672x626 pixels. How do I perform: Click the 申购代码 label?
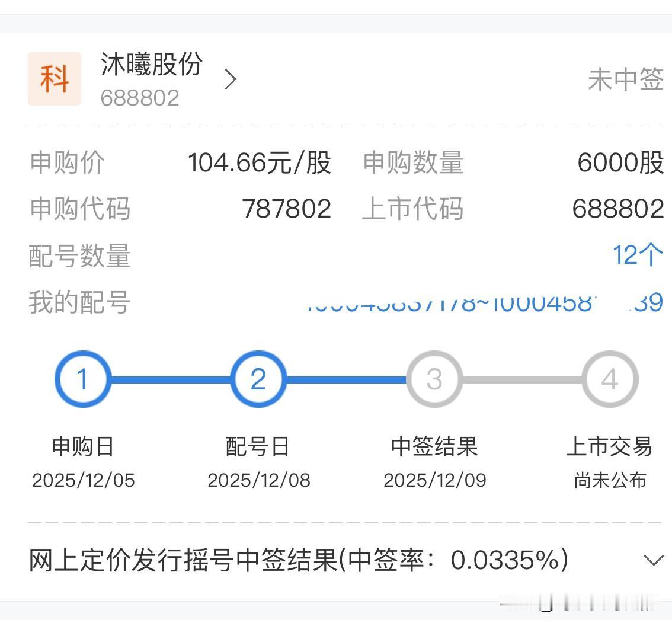tap(80, 209)
